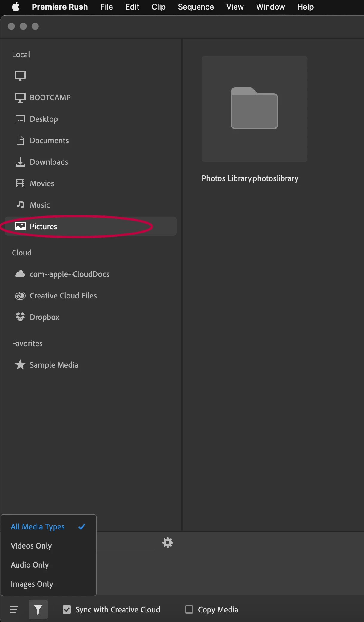This screenshot has height=622, width=364.
Task: Filter by Audio Only
Action: 49,565
